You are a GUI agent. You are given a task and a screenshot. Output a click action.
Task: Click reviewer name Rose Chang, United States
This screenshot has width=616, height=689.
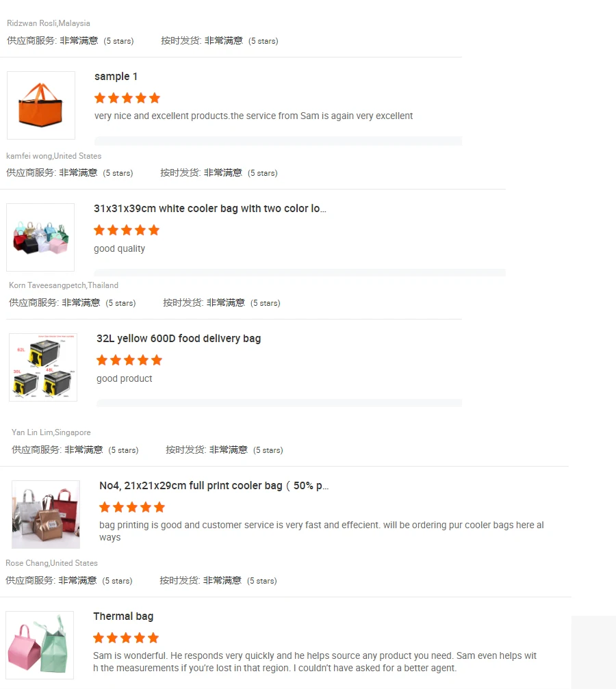pyautogui.click(x=51, y=563)
